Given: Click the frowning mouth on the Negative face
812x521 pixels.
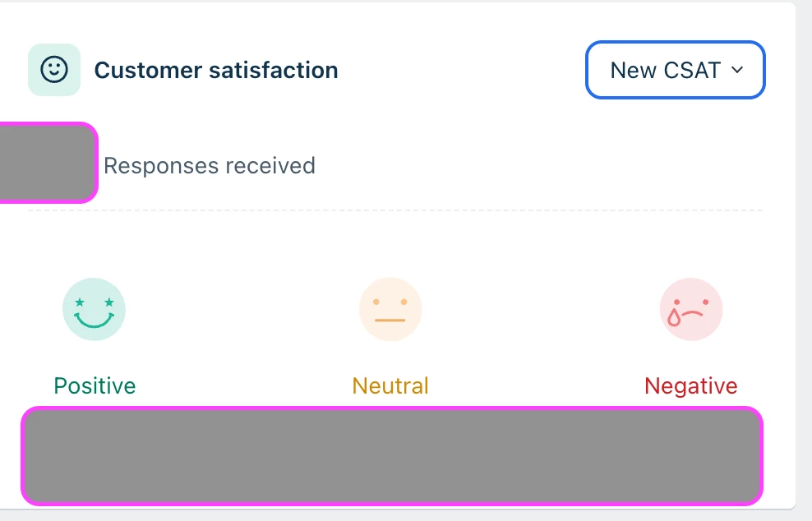Looking at the screenshot, I should (x=693, y=313).
